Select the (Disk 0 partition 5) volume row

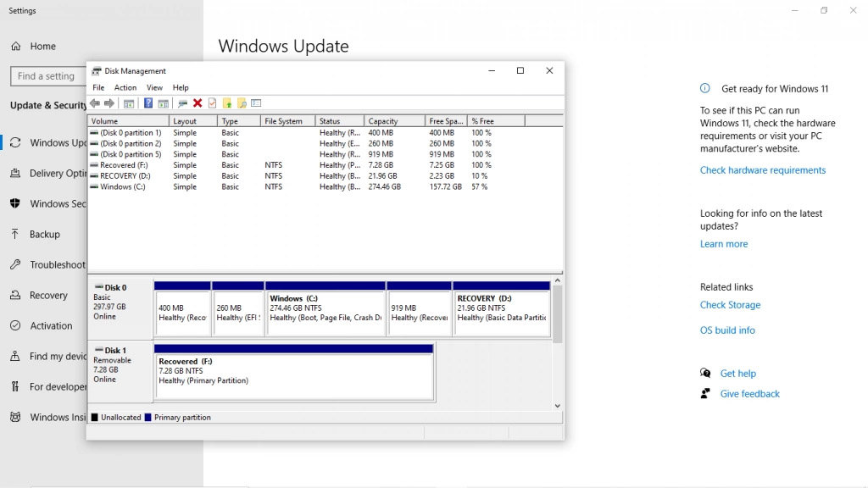coord(325,154)
